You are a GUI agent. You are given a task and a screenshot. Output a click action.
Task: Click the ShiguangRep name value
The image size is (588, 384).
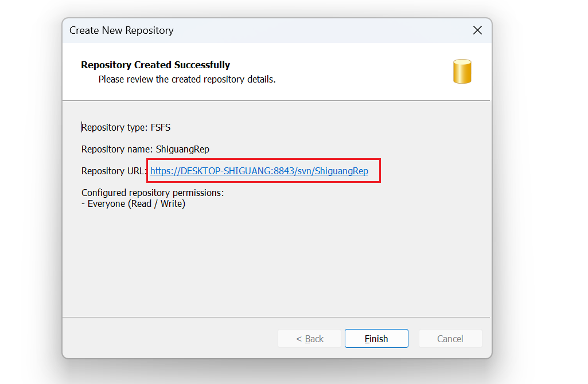pos(182,149)
